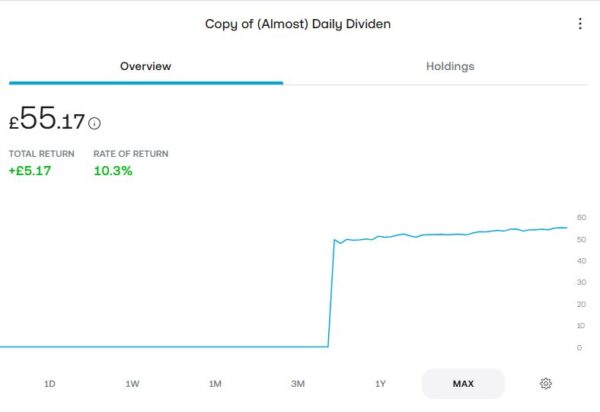This screenshot has width=600, height=412.
Task: Click the RATE OF RETURN label
Action: click(x=130, y=154)
